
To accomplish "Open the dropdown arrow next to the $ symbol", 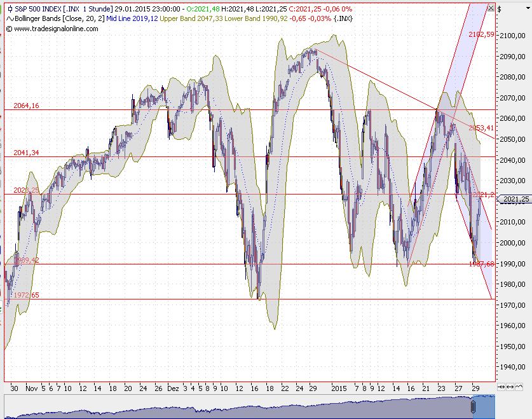I will (528, 8).
